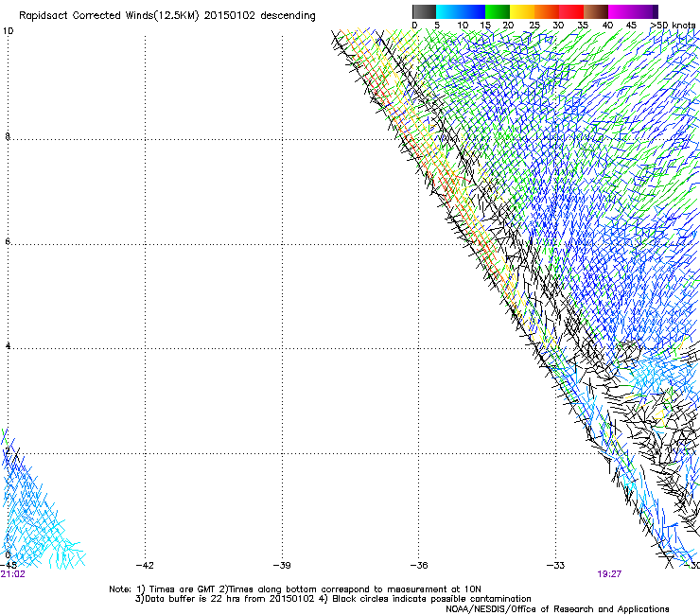Pick the brown 35-40 knots color swatch
The image size is (700, 615).
[596, 11]
